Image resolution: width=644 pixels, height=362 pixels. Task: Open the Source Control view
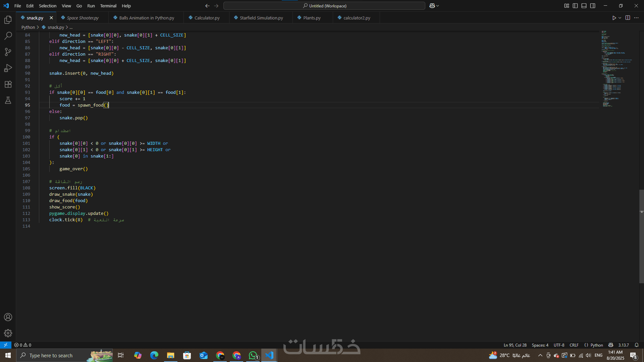(8, 52)
